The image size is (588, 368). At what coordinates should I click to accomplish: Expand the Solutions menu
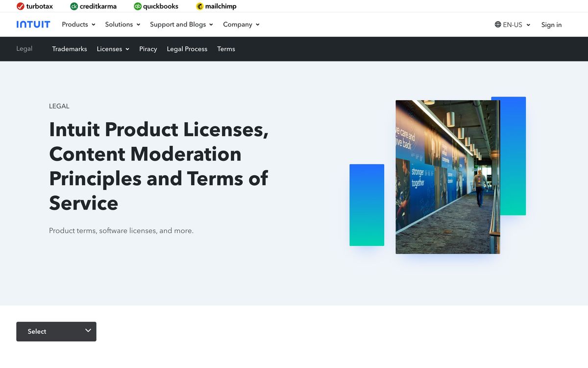(122, 25)
